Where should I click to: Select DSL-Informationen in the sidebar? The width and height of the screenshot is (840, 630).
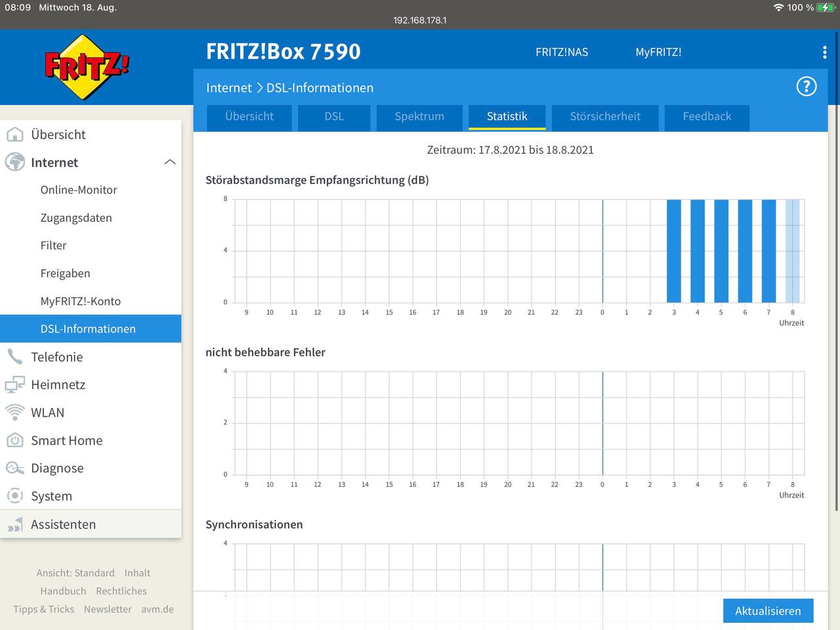(91, 329)
